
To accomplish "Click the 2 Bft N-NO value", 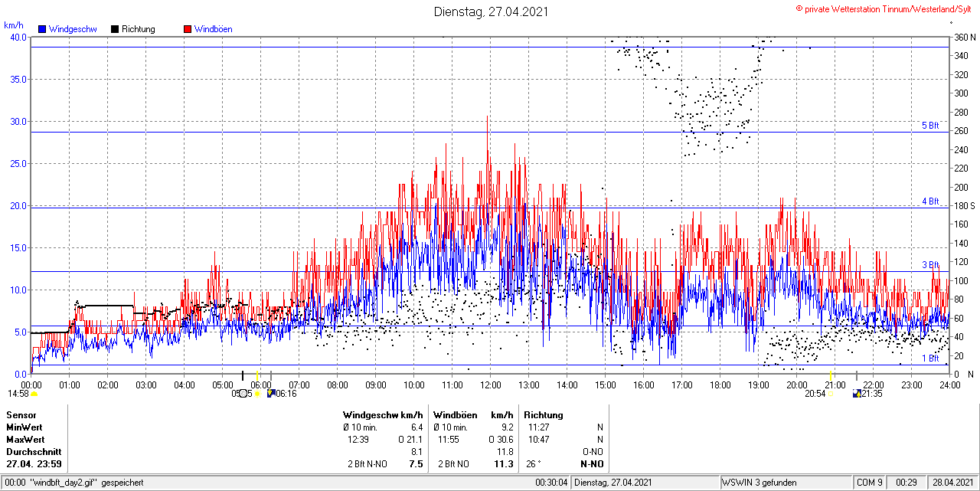I will [x=366, y=464].
